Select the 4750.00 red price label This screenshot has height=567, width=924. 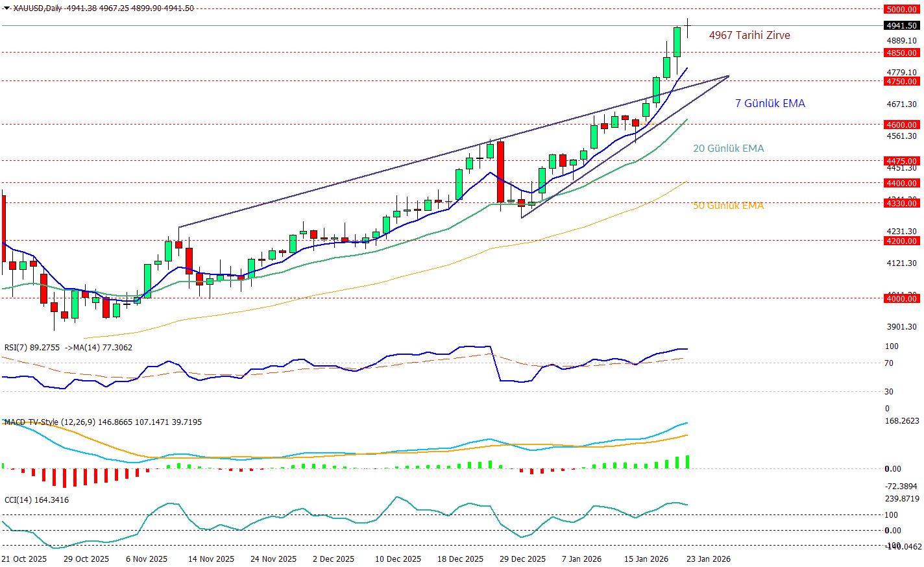click(901, 81)
